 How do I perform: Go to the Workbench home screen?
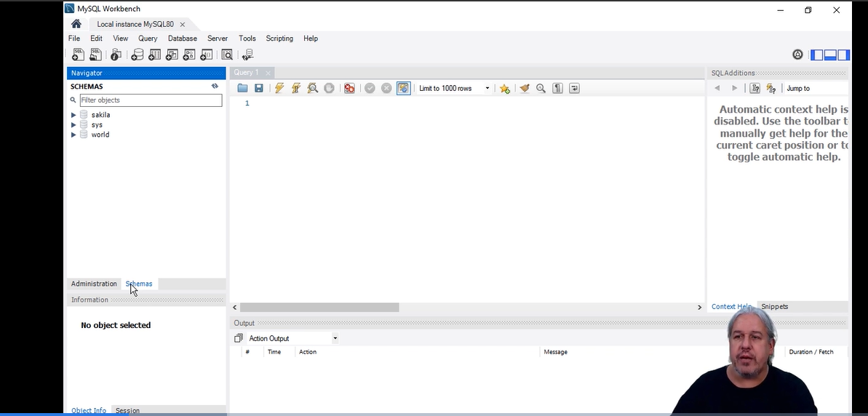click(76, 24)
